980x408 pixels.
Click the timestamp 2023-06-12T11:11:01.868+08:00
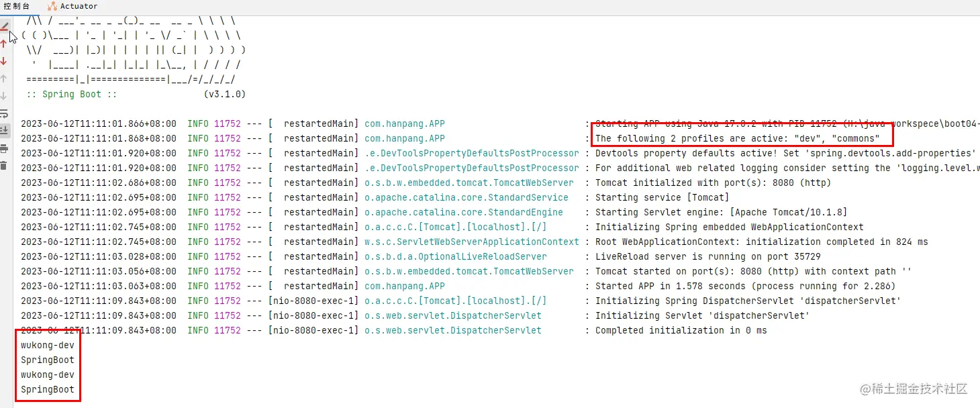click(x=99, y=138)
